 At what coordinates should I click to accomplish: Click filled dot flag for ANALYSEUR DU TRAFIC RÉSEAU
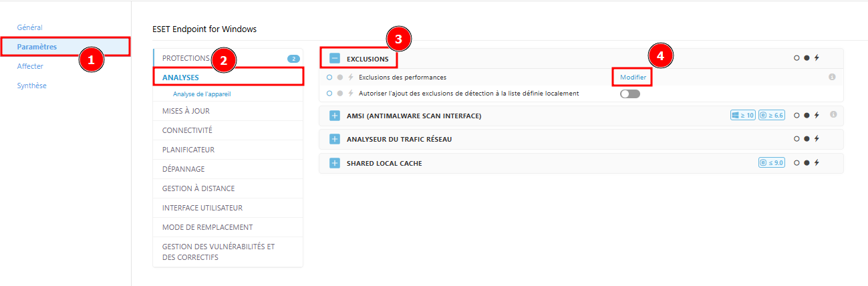807,139
